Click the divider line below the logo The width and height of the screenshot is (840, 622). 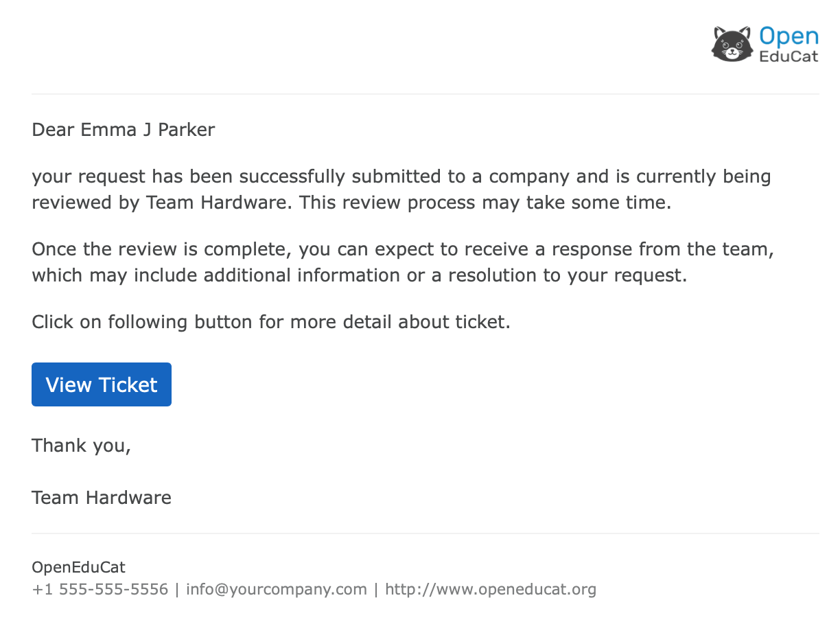[x=425, y=94]
